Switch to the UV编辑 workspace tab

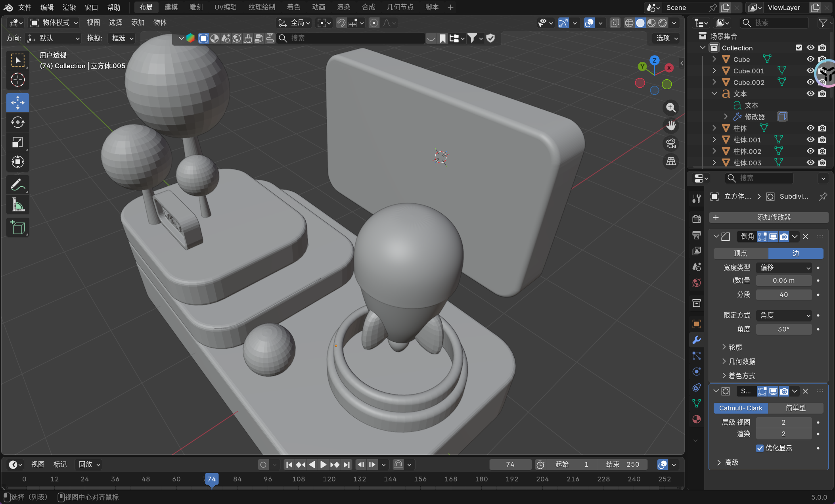click(225, 7)
